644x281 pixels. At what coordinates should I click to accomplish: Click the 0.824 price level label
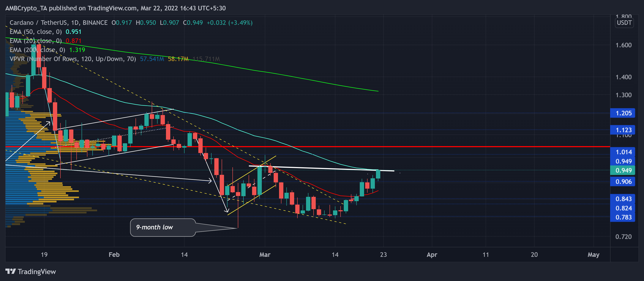[x=622, y=208]
